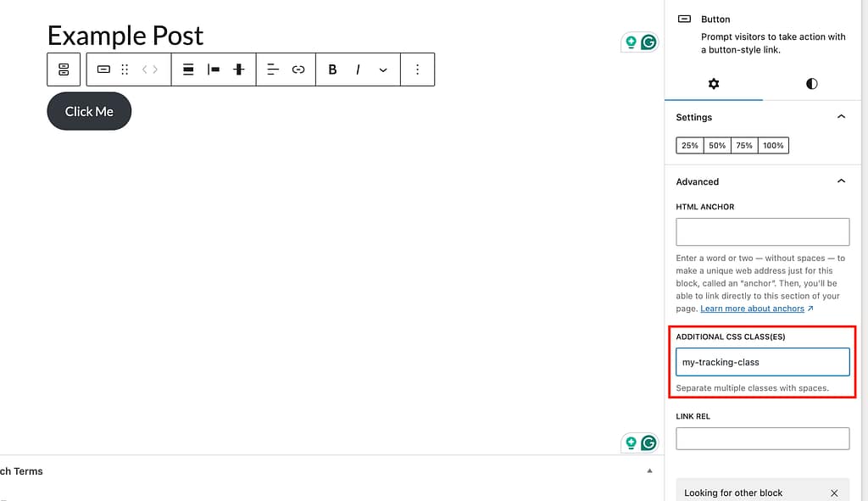The height and width of the screenshot is (501, 868).
Task: Click the drag handle in block toolbar
Action: pyautogui.click(x=125, y=70)
